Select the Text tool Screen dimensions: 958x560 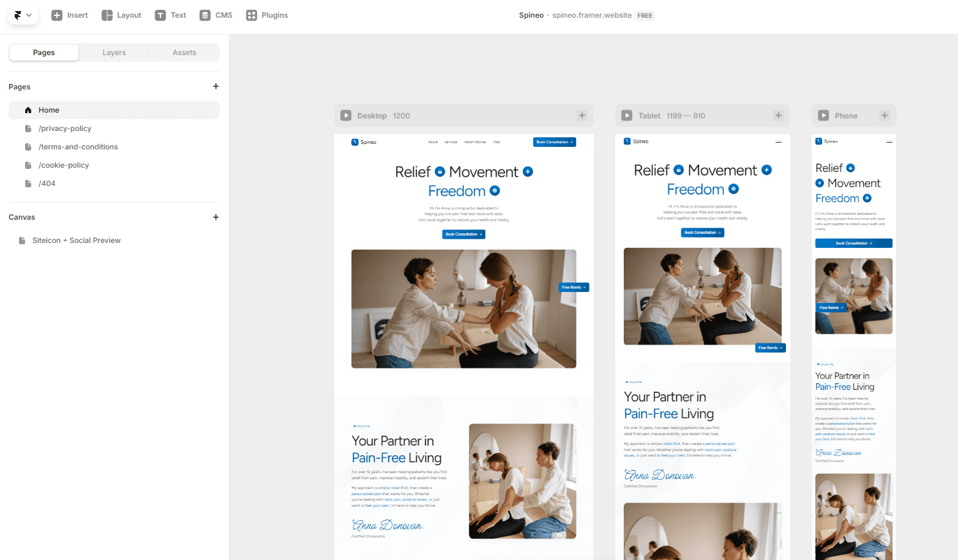(x=171, y=15)
